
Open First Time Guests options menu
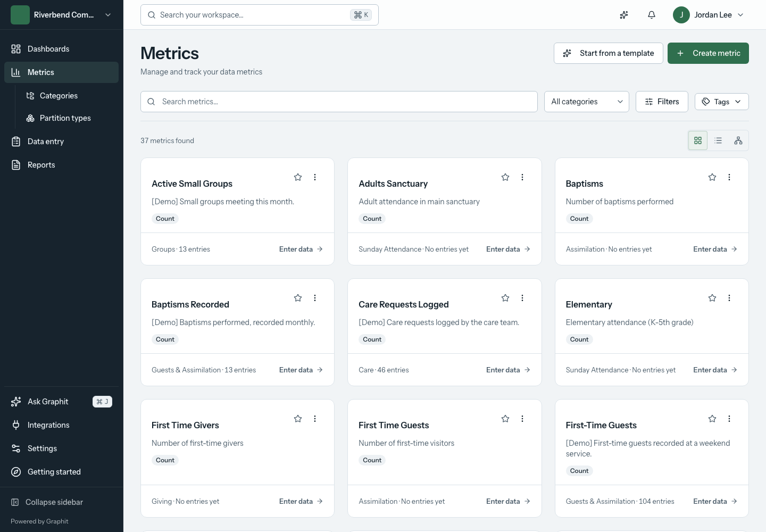(522, 419)
